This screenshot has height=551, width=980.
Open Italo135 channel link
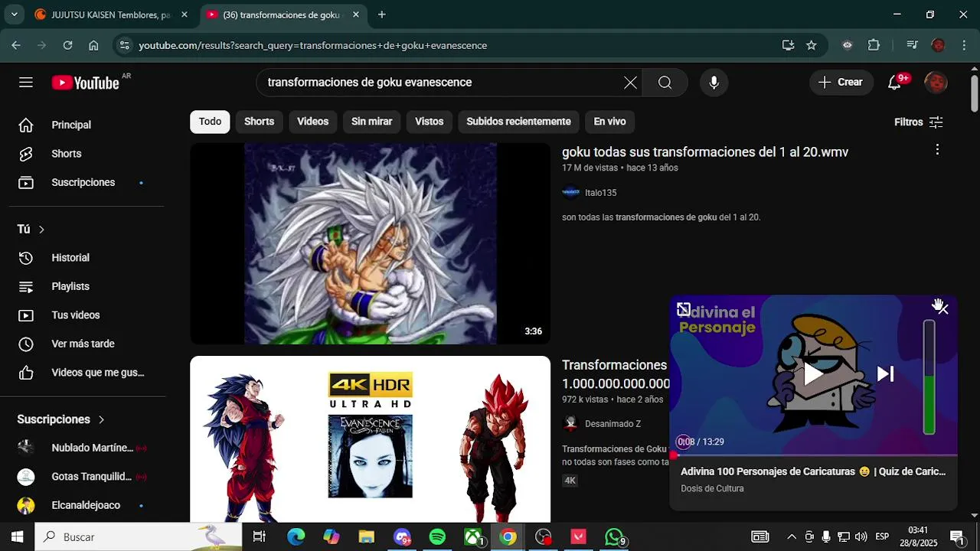click(600, 193)
